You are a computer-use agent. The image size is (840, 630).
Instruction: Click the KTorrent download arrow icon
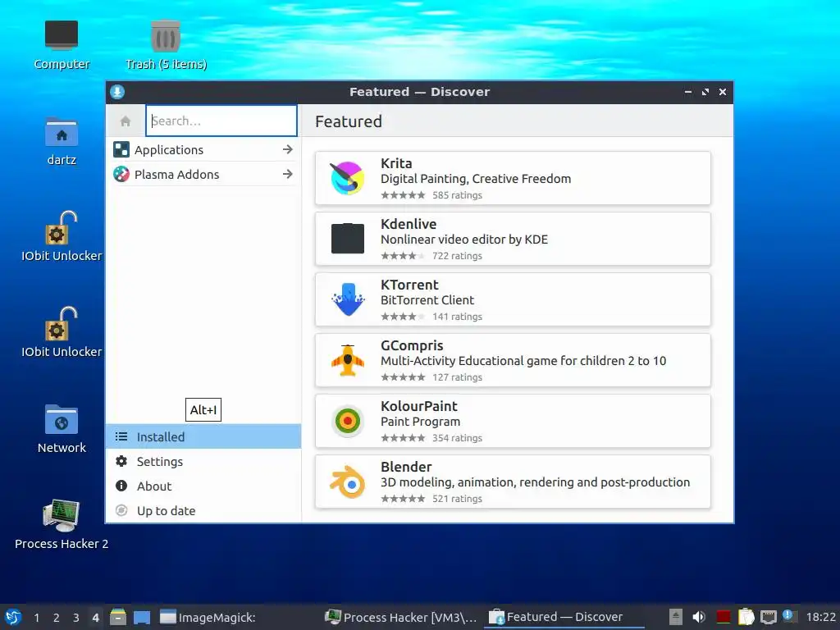point(348,299)
